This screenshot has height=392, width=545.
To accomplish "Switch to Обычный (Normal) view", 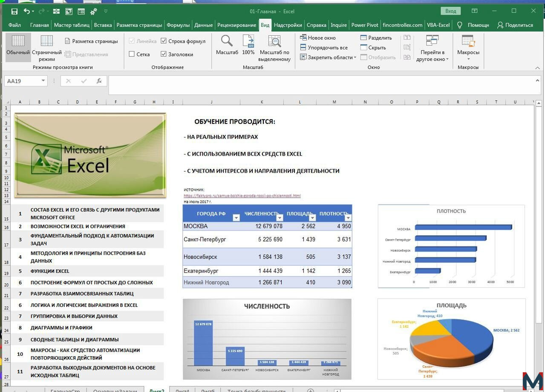I will [x=18, y=47].
